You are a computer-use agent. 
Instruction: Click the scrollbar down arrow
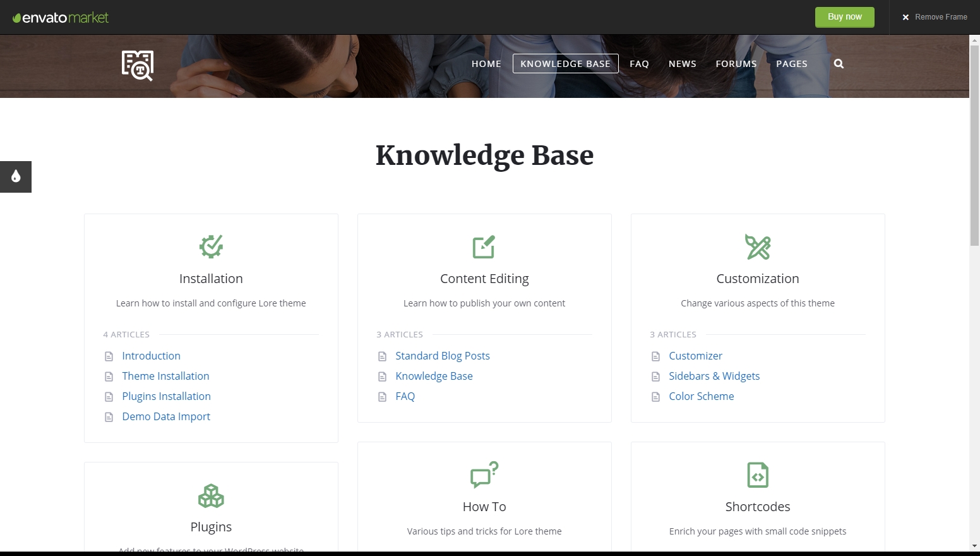coord(974,545)
